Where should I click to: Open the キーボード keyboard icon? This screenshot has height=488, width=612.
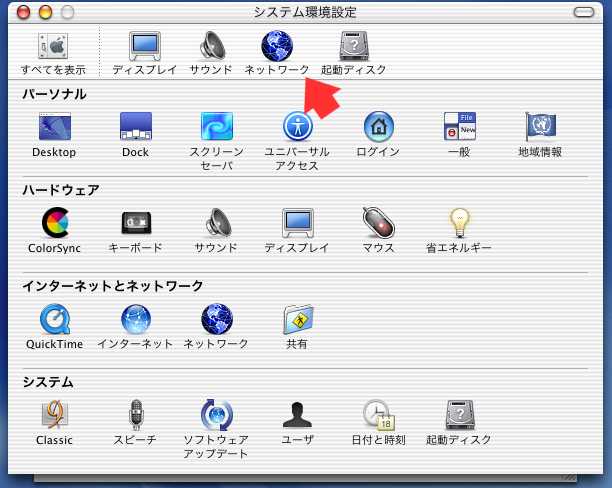tap(136, 223)
